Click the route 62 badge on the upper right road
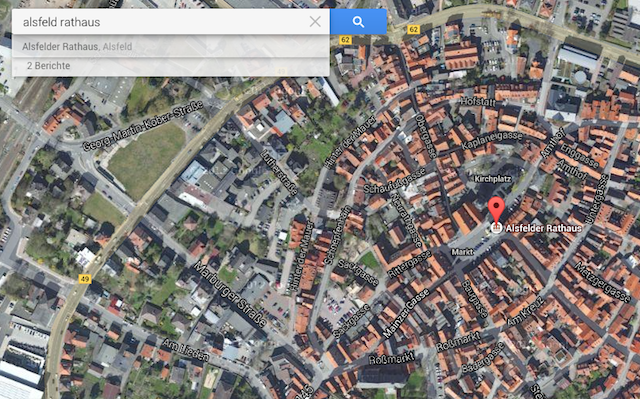640x399 pixels. (413, 29)
